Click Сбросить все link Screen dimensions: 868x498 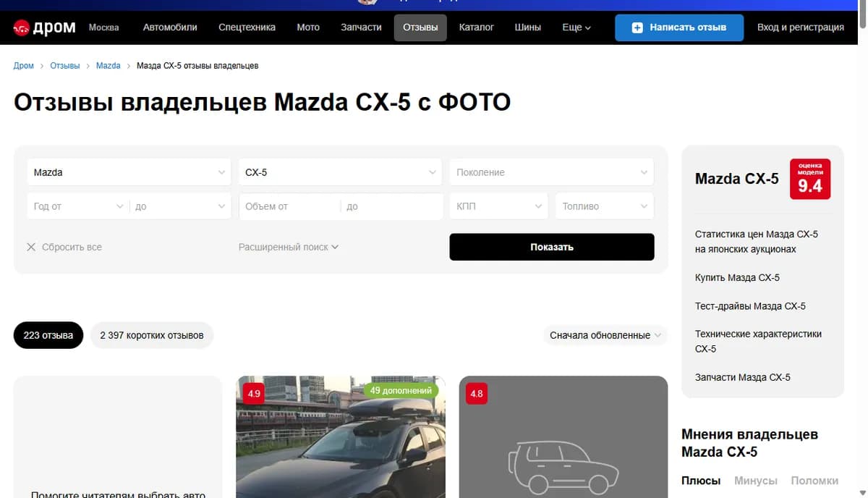[x=72, y=247]
